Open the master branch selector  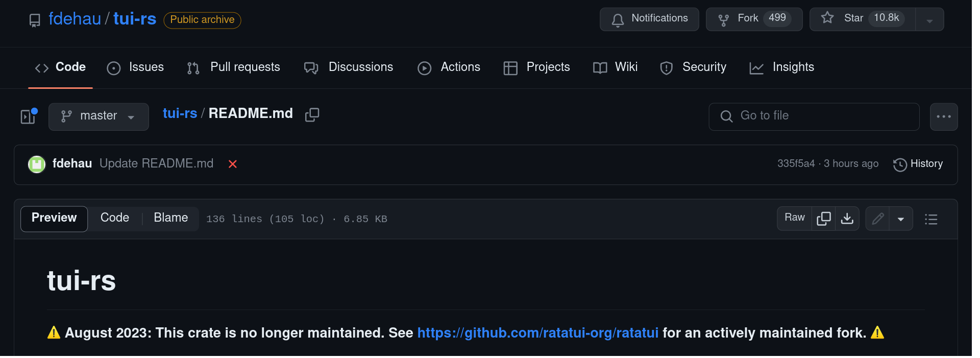[99, 116]
